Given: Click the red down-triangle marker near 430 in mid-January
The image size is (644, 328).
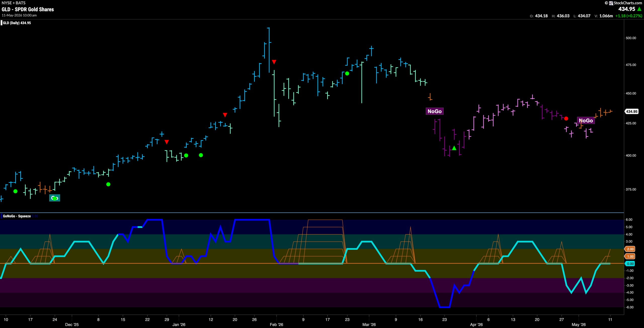Looking at the screenshot, I should coord(225,115).
